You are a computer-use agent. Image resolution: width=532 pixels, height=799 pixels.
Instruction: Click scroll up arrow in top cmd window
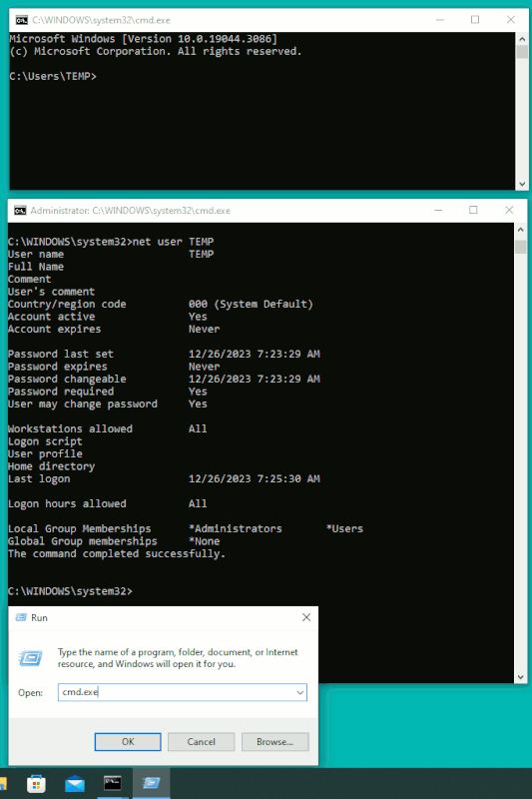(x=522, y=39)
